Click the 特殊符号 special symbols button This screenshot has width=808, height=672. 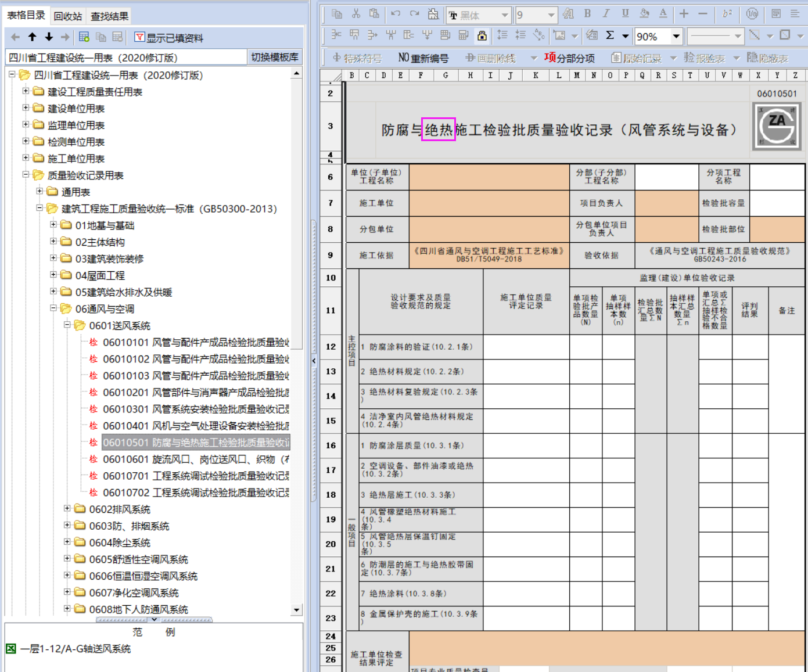[357, 58]
